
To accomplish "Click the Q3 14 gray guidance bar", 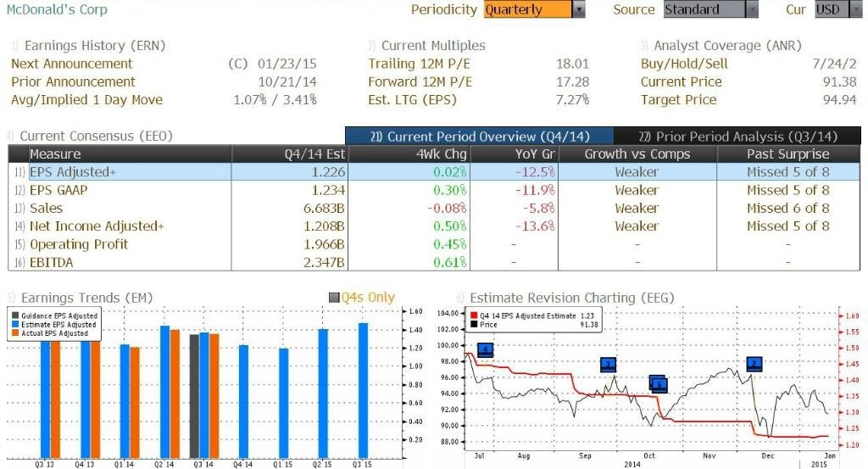I will pos(194,396).
